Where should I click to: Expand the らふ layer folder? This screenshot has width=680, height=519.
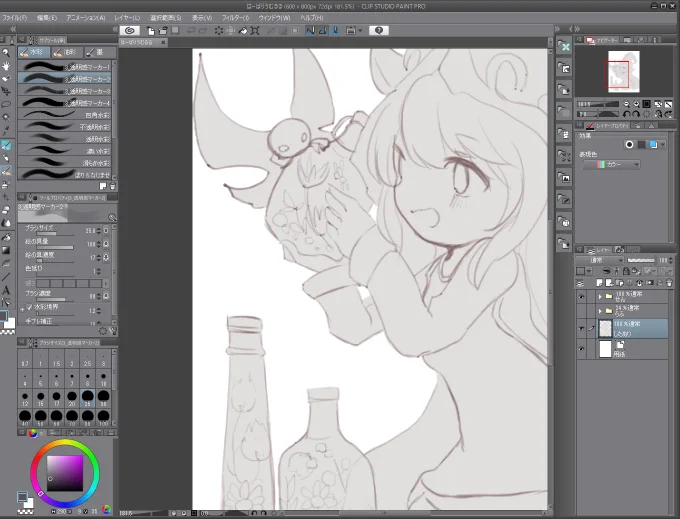(x=600, y=310)
